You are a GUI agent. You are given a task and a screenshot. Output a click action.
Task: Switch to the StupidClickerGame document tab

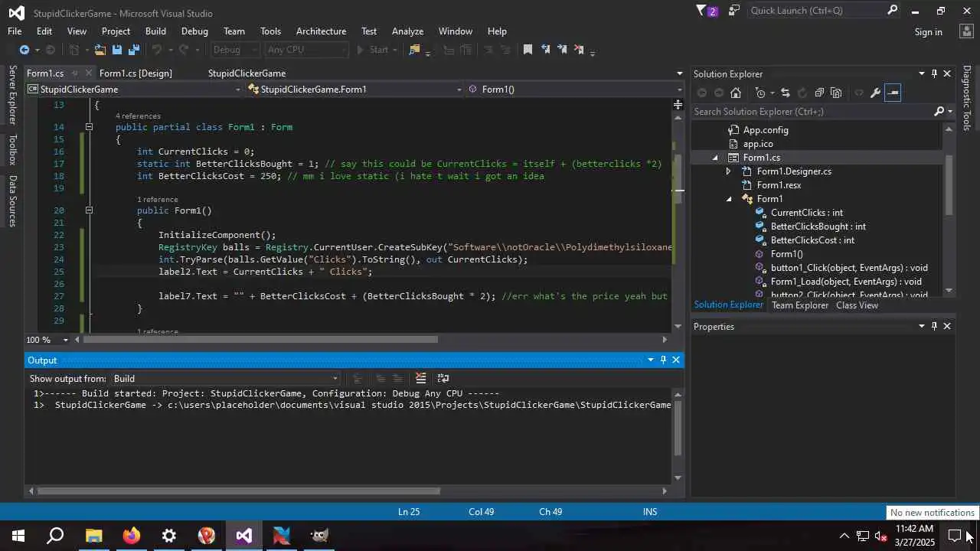click(x=247, y=73)
